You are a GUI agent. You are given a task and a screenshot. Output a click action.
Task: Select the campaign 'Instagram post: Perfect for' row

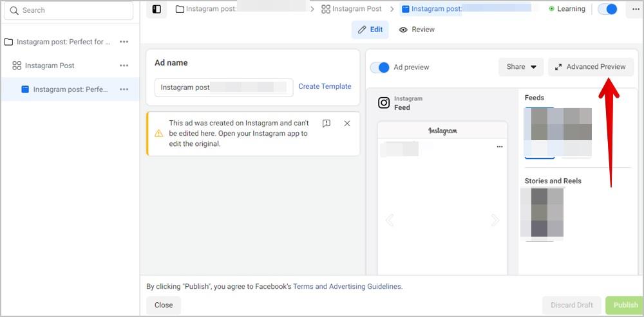[x=70, y=42]
